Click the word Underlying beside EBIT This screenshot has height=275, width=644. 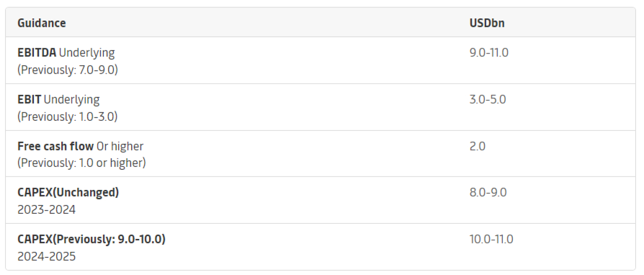pyautogui.click(x=72, y=100)
